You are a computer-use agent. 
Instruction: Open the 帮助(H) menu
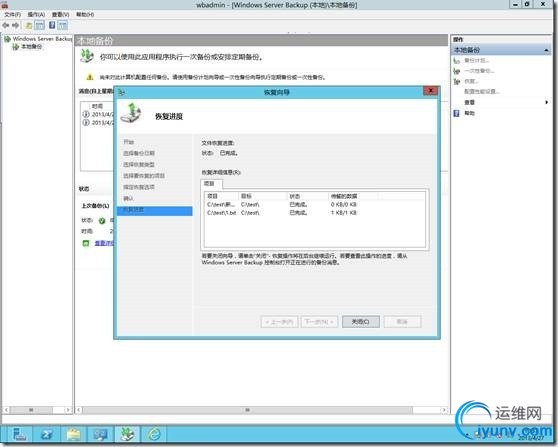pos(85,15)
